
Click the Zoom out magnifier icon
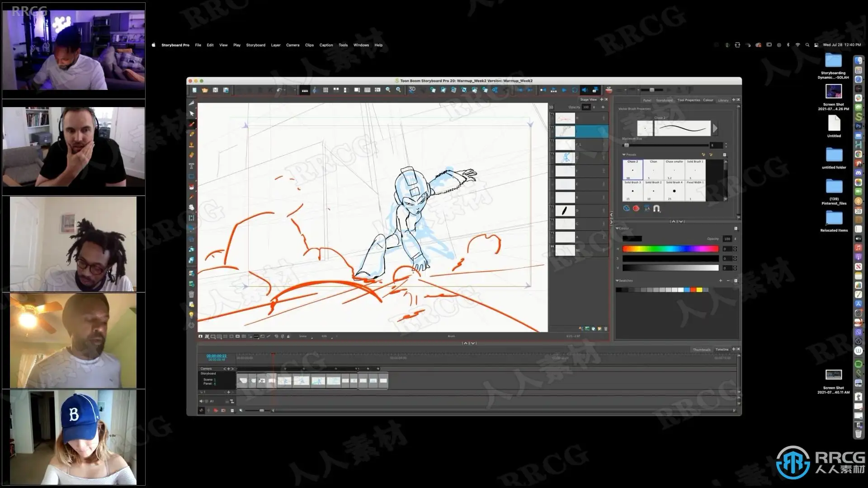[388, 90]
